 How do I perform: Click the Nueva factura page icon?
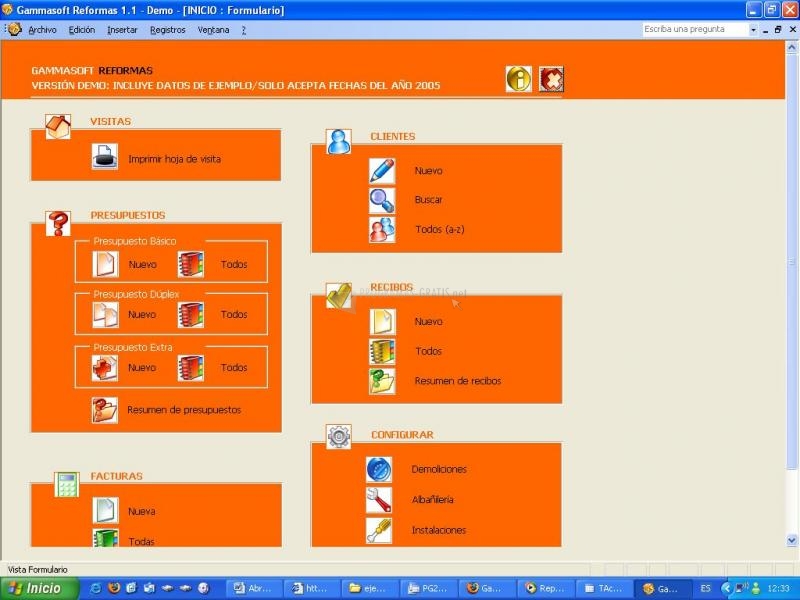105,510
